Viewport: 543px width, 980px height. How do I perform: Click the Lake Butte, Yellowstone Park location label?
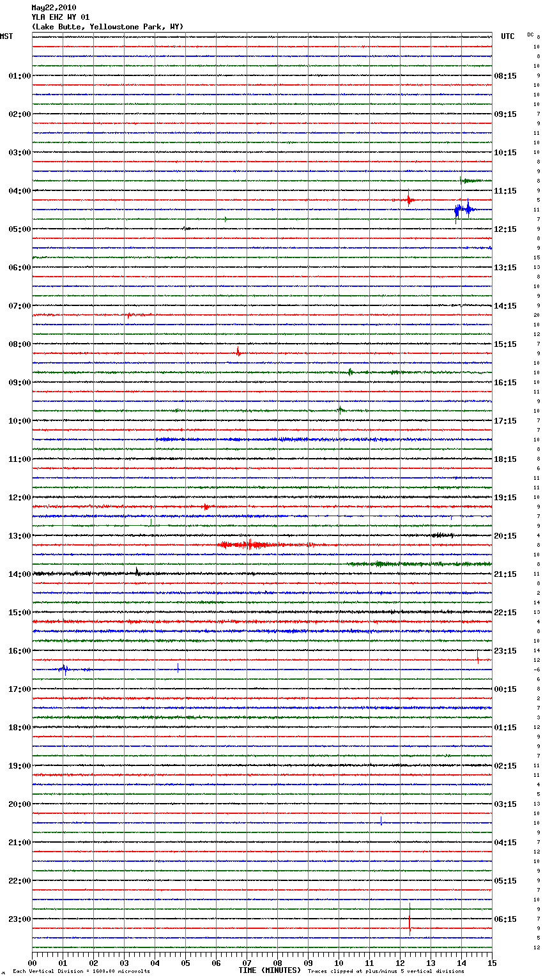click(107, 27)
